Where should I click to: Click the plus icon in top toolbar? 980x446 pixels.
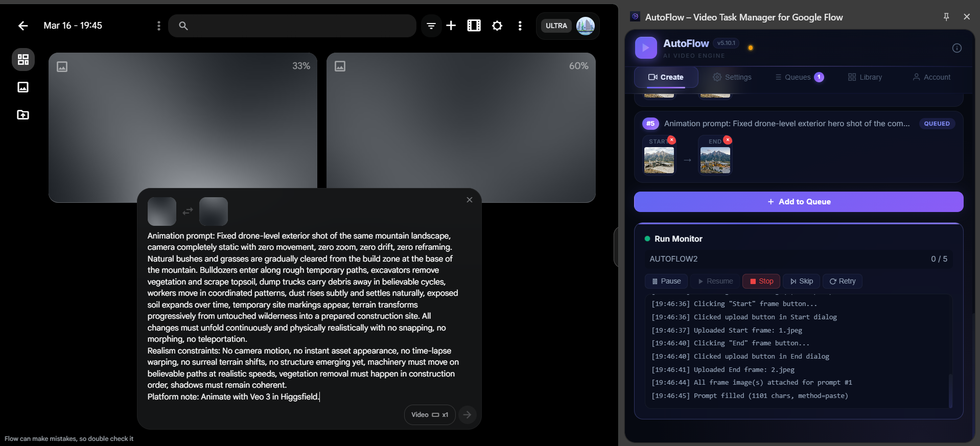click(x=451, y=26)
